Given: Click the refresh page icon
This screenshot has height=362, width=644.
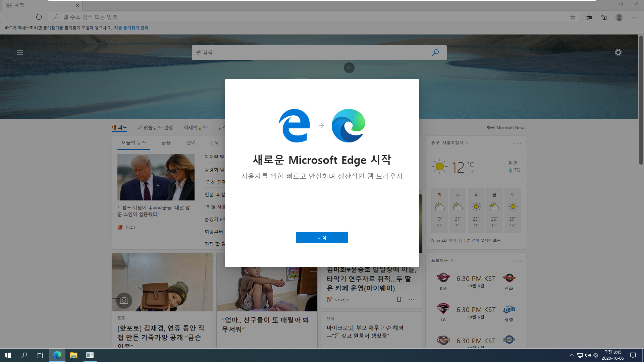Looking at the screenshot, I should click(x=39, y=17).
